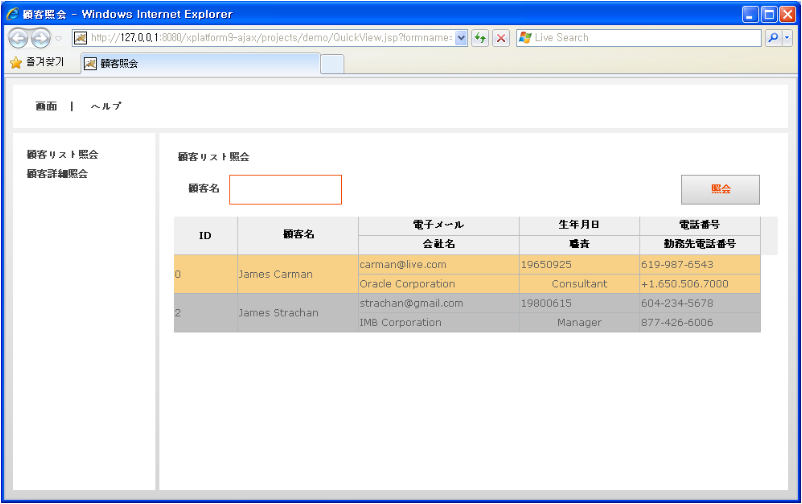Viewport: 802px width, 504px height.
Task: Click the browser Back arrow button
Action: pos(18,38)
